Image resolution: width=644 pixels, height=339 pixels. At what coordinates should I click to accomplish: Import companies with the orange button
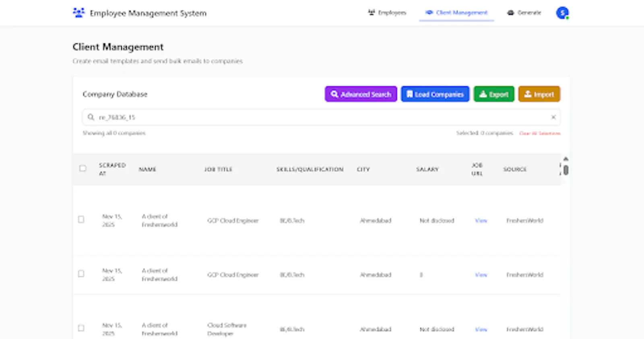click(x=539, y=94)
